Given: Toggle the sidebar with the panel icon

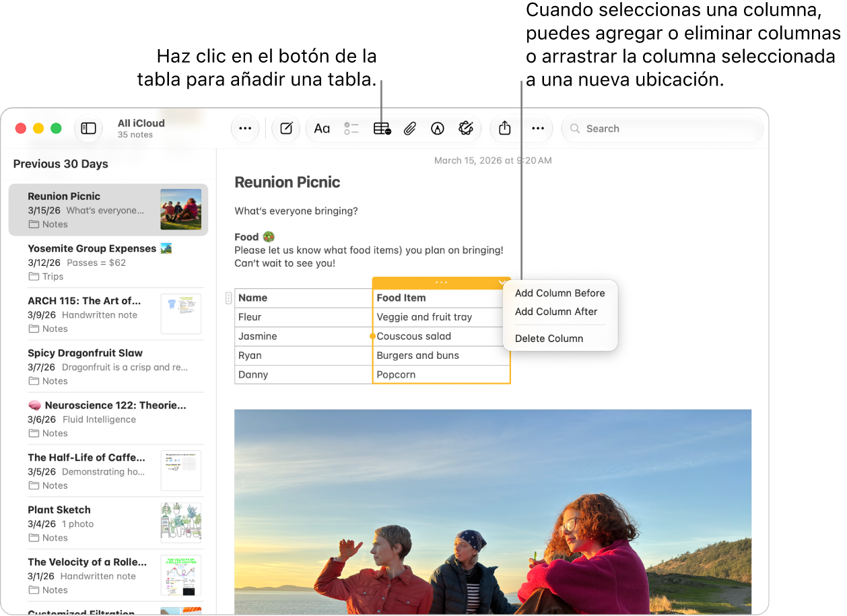Looking at the screenshot, I should [x=89, y=129].
